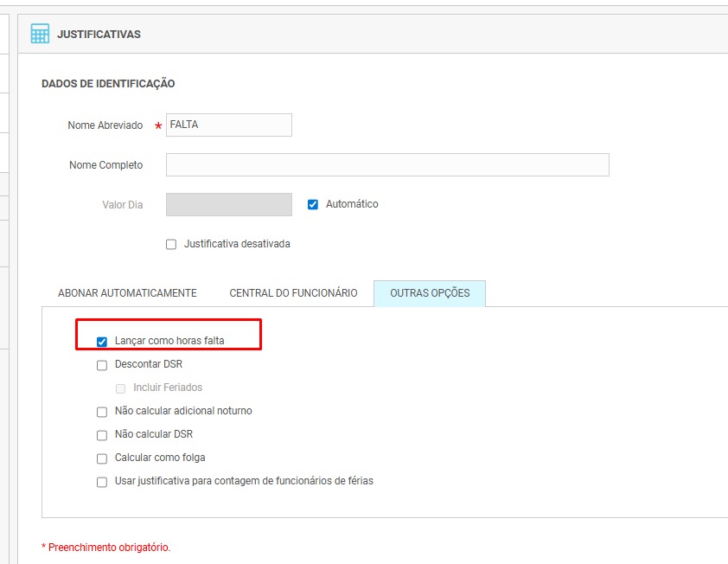The image size is (728, 564).
Task: Uncheck Lançar como horas falta
Action: [102, 342]
